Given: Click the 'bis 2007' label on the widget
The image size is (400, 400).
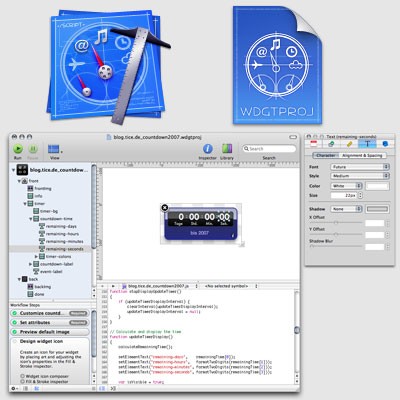Looking at the screenshot, I should pos(199,233).
